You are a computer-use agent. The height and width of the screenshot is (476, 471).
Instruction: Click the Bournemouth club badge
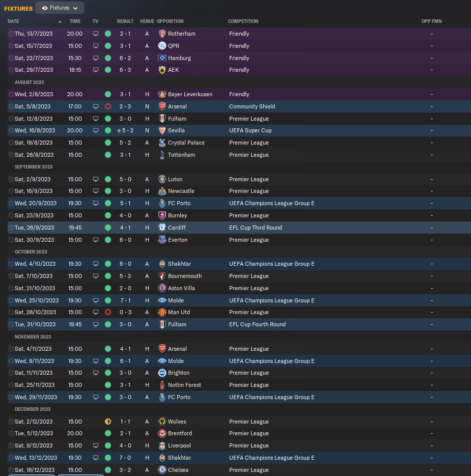(x=162, y=276)
